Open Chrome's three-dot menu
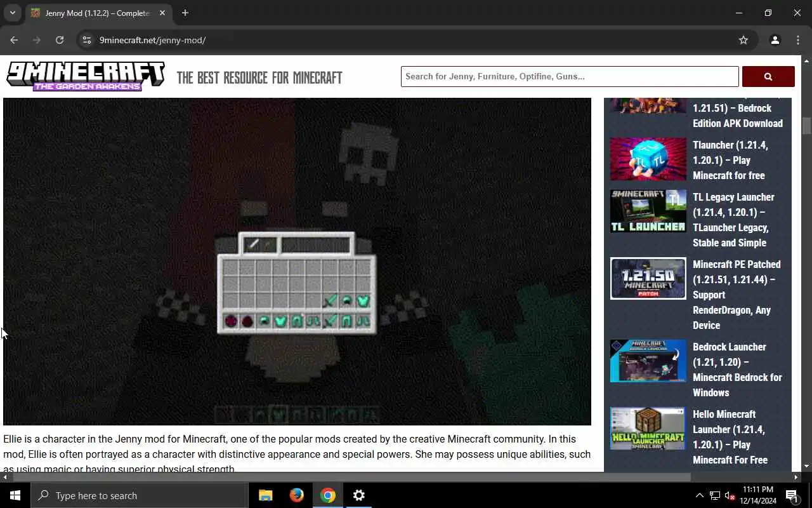 [x=798, y=40]
